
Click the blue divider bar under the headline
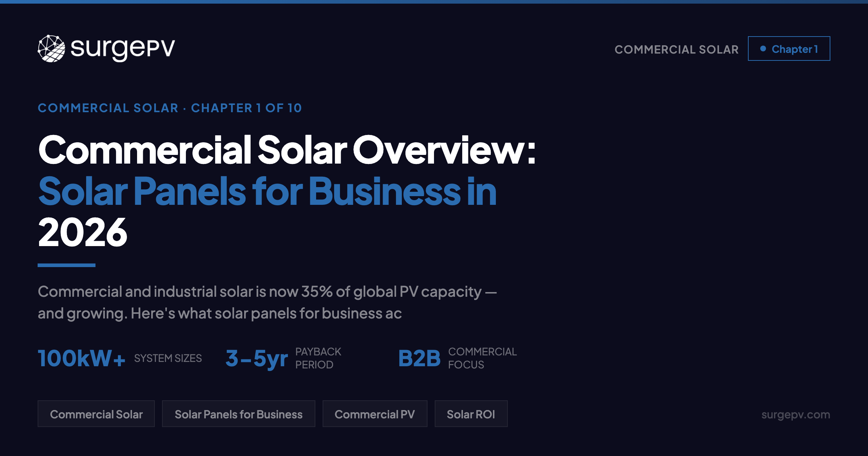[x=67, y=266]
